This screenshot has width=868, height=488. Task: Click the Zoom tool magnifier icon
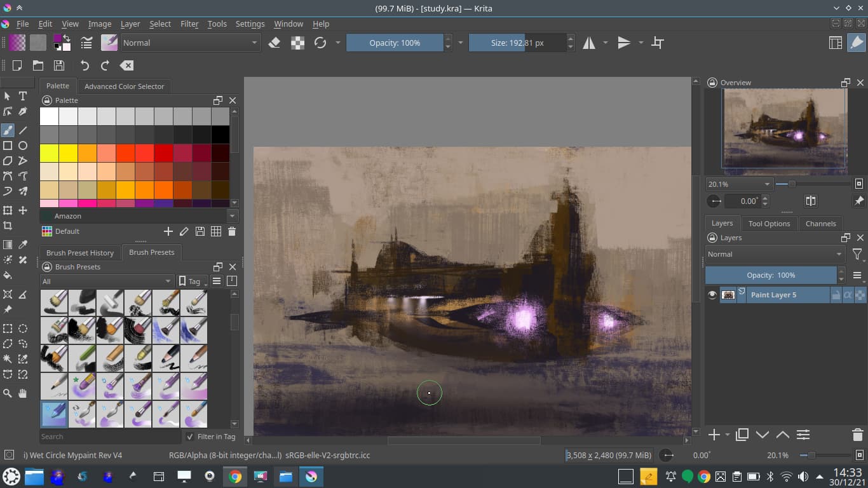8,393
